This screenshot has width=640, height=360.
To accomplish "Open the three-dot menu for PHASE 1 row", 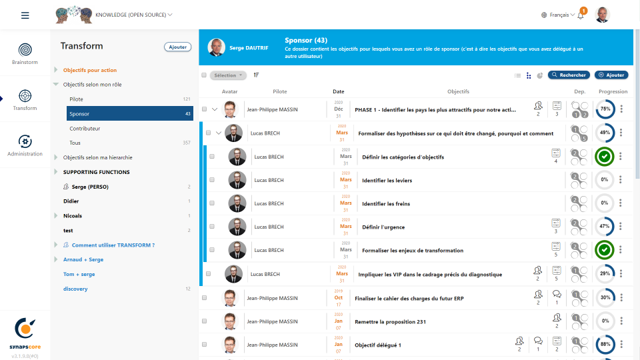I will [622, 109].
